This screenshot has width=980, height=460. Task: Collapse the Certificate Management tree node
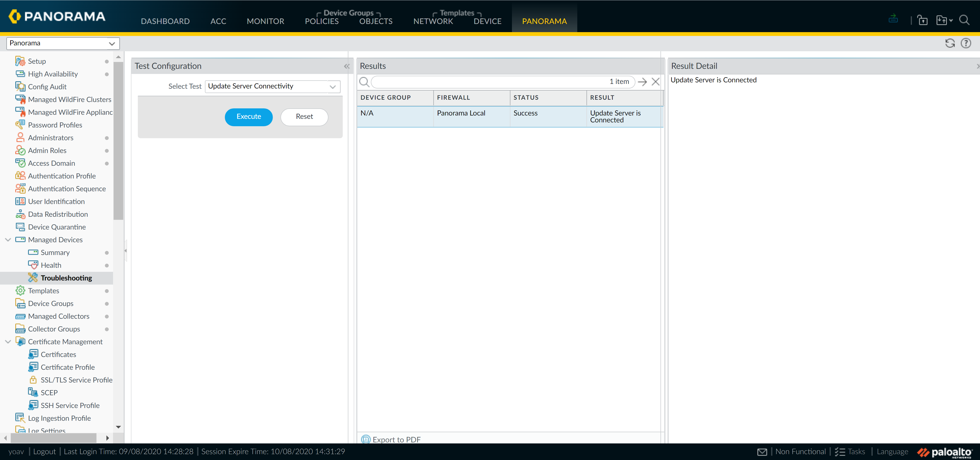coord(8,341)
